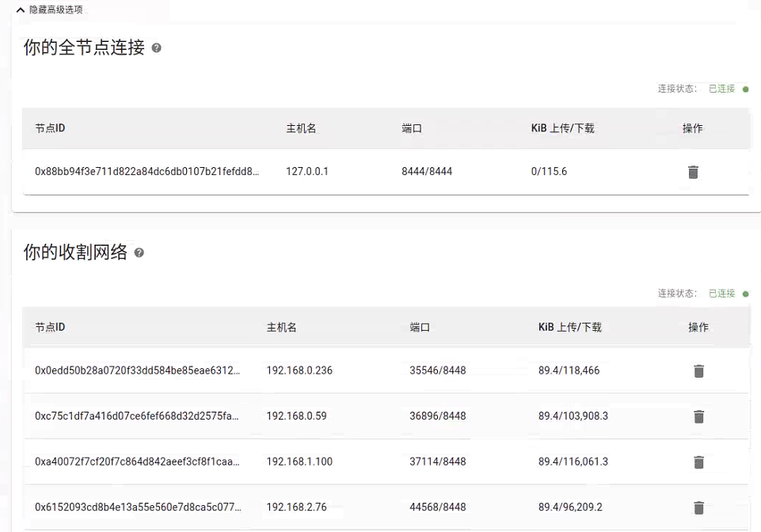
Task: Click 操作 header in harvester table
Action: pyautogui.click(x=698, y=327)
